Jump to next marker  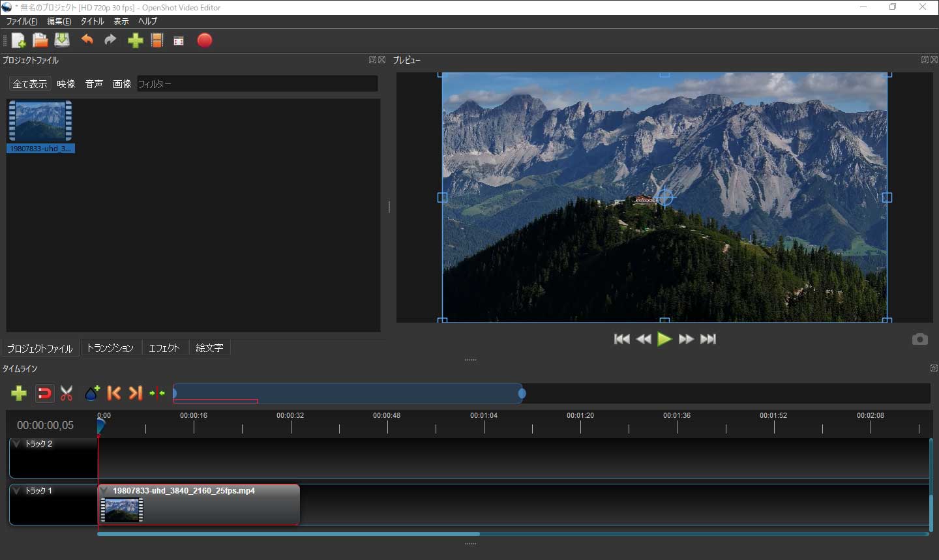[x=135, y=393]
